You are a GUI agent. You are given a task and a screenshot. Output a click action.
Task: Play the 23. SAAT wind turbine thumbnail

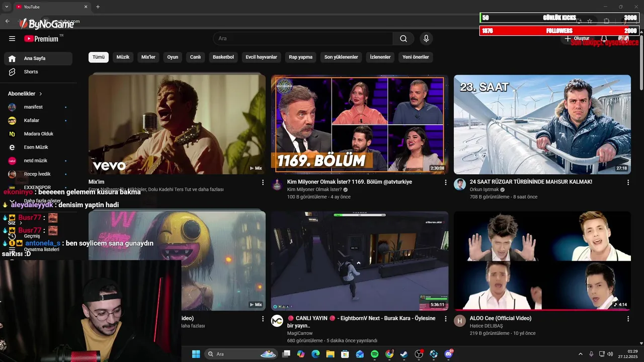click(542, 124)
